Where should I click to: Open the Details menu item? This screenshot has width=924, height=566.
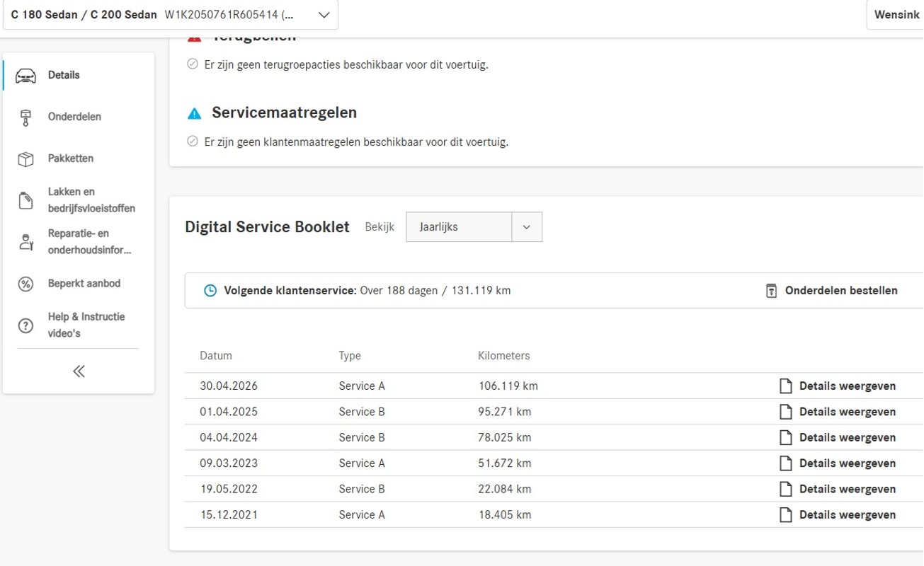point(64,75)
